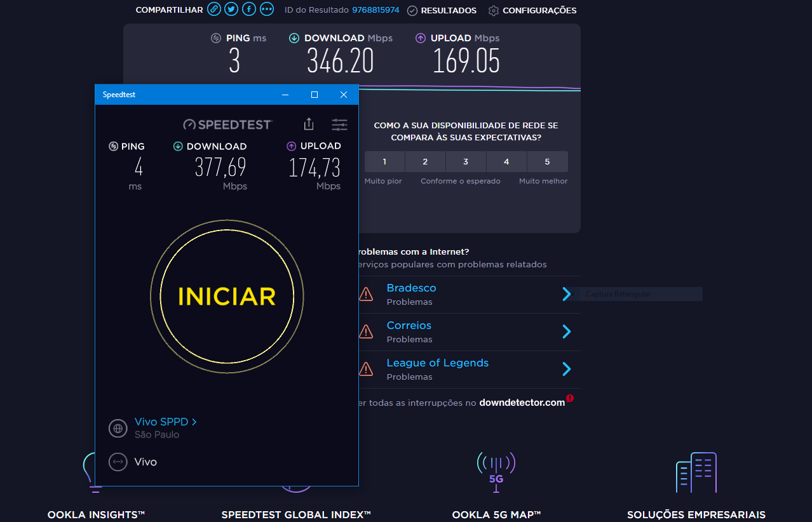Image resolution: width=812 pixels, height=522 pixels.
Task: Rate network availability as 1
Action: coord(384,162)
